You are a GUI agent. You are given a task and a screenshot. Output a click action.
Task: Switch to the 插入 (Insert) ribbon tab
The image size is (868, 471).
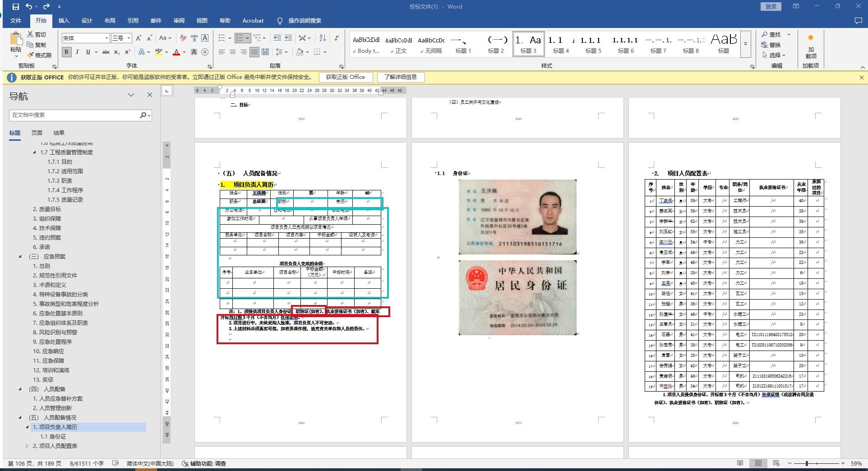click(64, 21)
